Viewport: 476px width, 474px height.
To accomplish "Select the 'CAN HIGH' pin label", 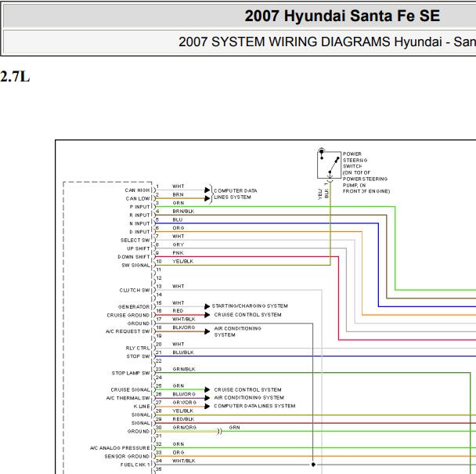I will click(x=137, y=190).
